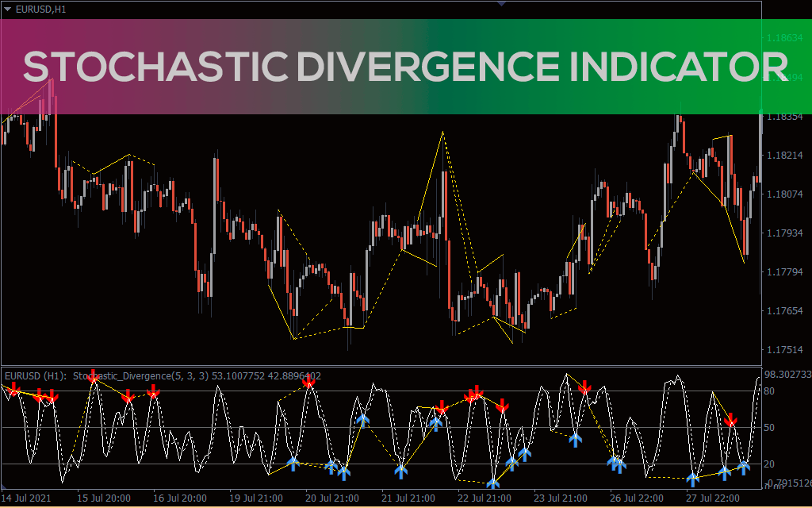812x508 pixels.
Task: Click the leftmost red down arrow signal
Action: tap(13, 389)
